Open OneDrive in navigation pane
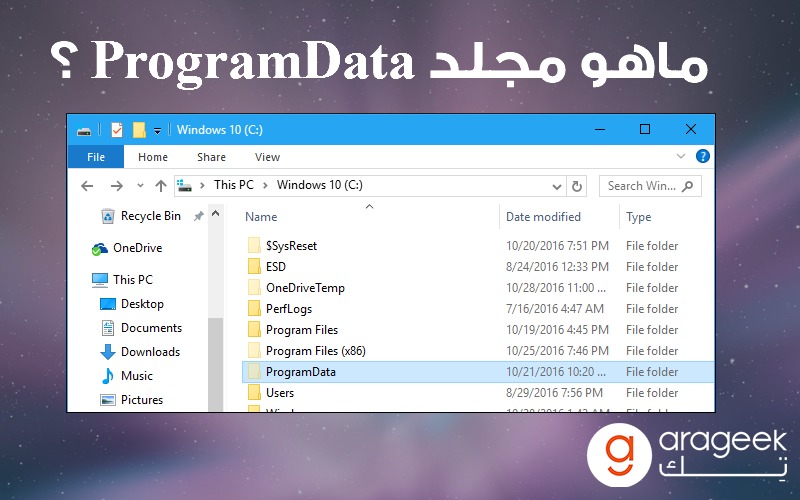Image resolution: width=800 pixels, height=500 pixels. [127, 248]
